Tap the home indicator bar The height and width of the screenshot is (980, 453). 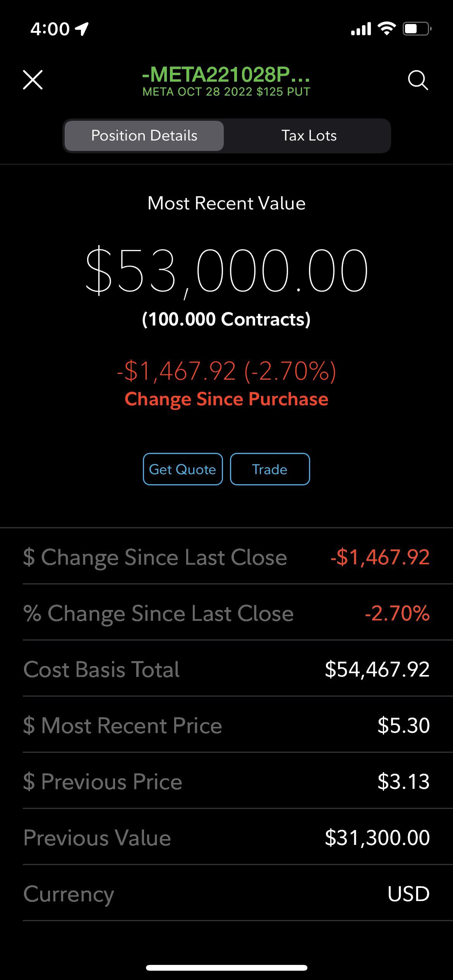[226, 968]
